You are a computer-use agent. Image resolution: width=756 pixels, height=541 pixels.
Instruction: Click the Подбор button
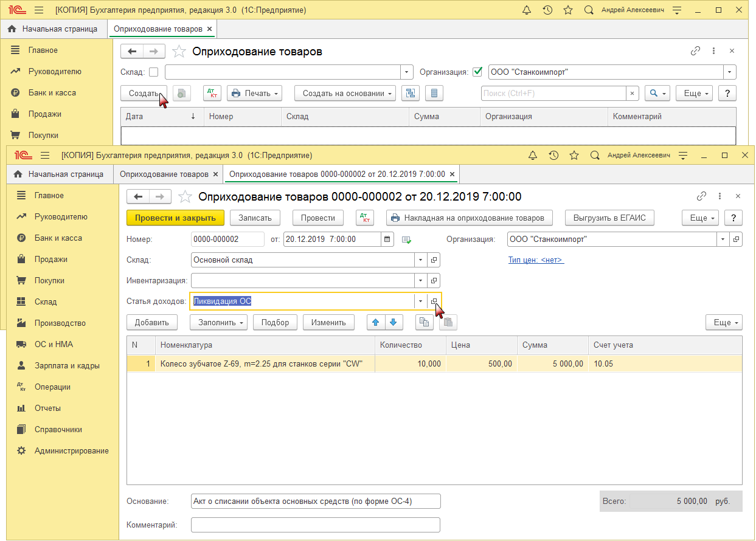point(275,322)
